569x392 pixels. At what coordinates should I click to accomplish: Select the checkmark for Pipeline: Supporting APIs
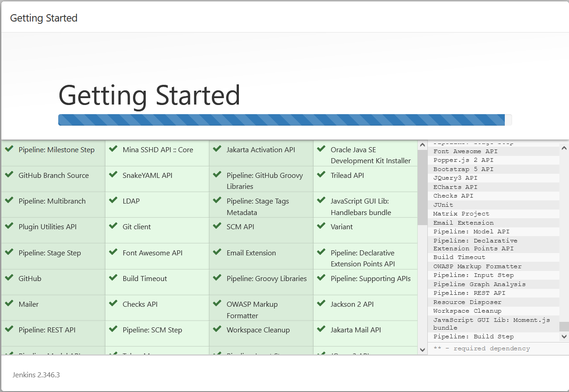click(x=321, y=277)
